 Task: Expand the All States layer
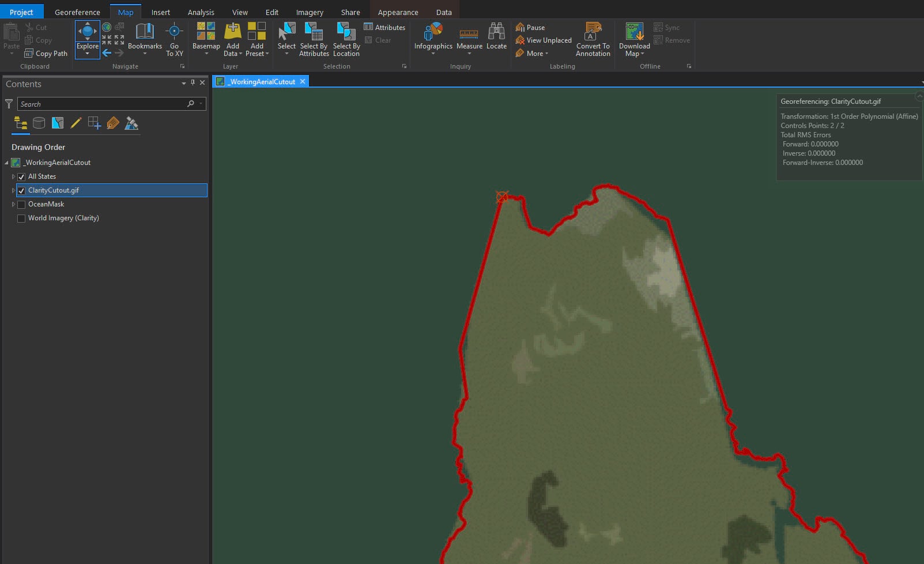click(x=13, y=176)
